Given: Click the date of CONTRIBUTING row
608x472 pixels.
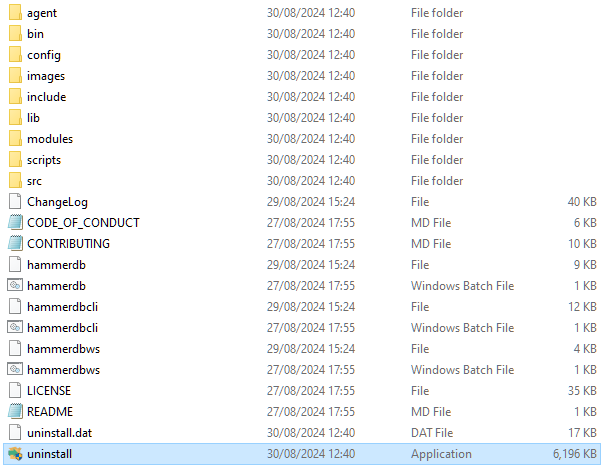Looking at the screenshot, I should 311,244.
